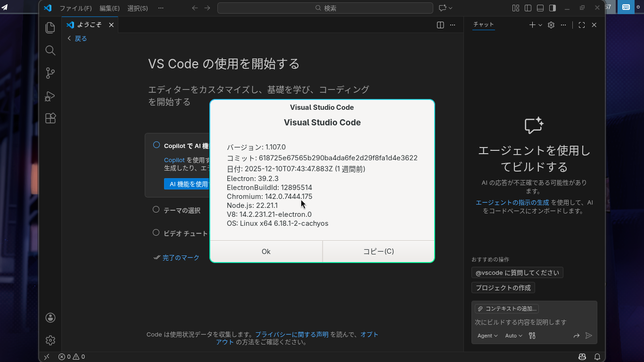The height and width of the screenshot is (362, 644).
Task: Click the notifications bell in status bar
Action: click(x=597, y=357)
